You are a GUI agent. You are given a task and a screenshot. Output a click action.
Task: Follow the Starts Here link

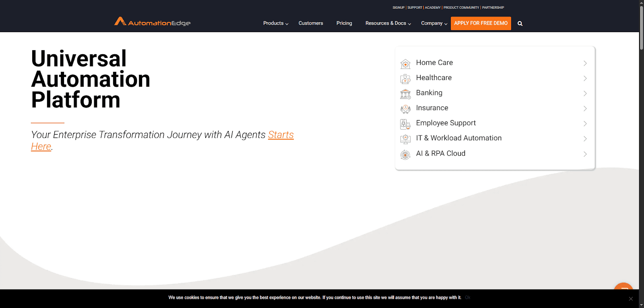[x=281, y=135]
